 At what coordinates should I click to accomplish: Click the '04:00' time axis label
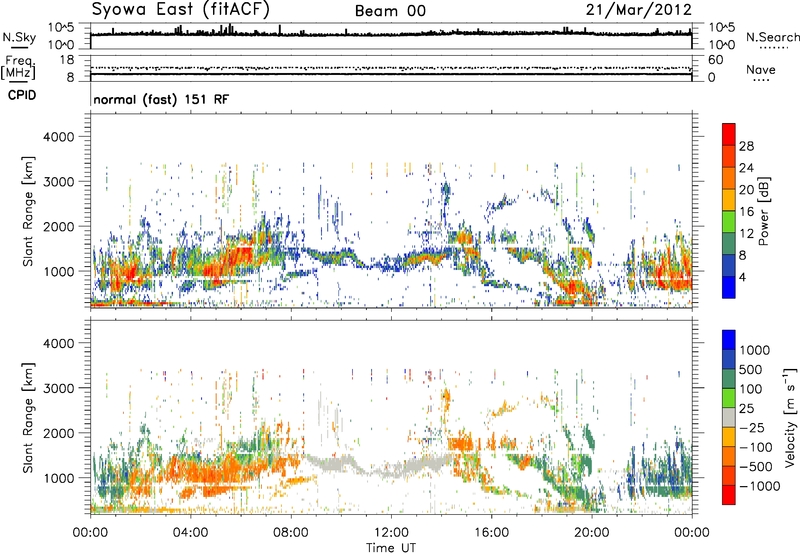point(190,532)
